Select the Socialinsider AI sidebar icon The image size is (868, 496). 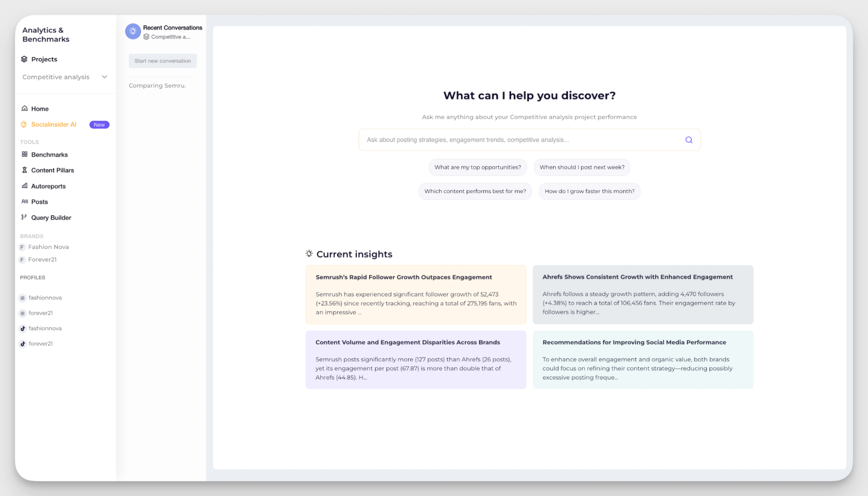[23, 125]
